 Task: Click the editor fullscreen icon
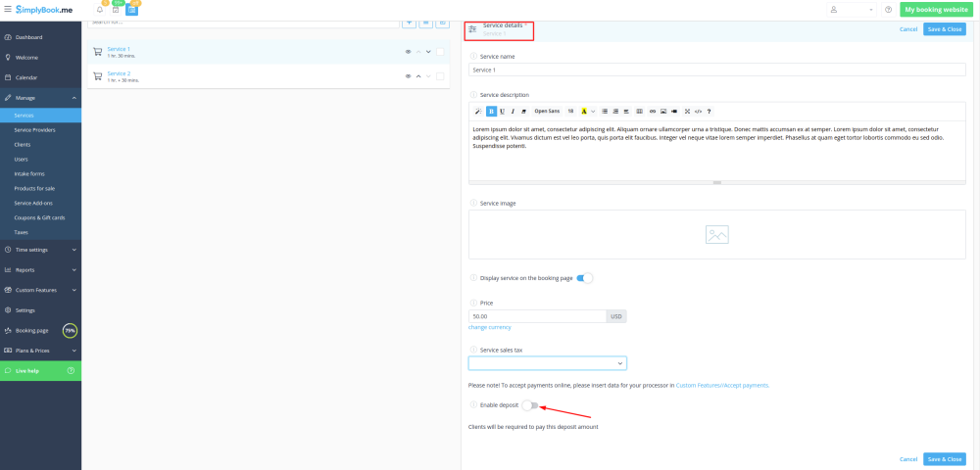coord(687,111)
